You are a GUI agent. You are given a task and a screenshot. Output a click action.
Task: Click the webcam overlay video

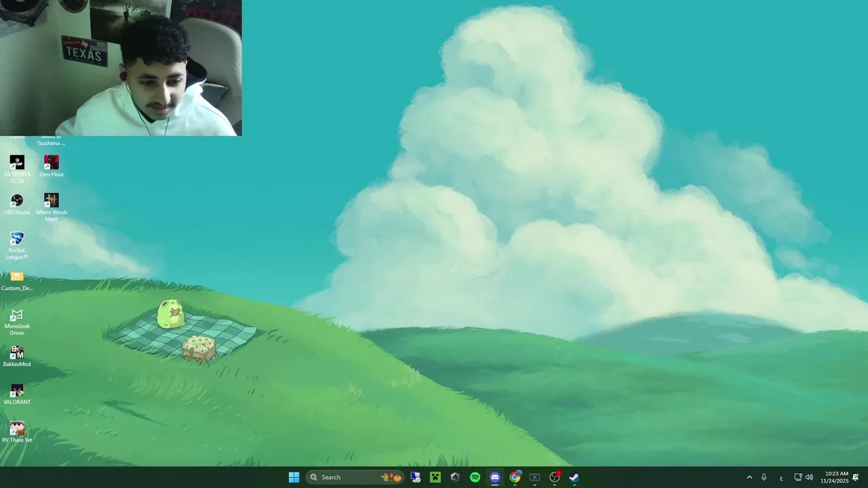pos(121,68)
